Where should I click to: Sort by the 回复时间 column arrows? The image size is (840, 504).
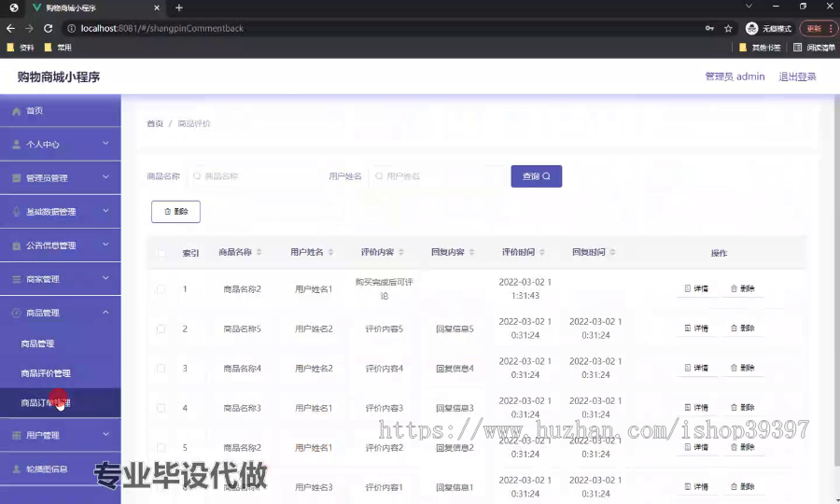click(x=612, y=252)
